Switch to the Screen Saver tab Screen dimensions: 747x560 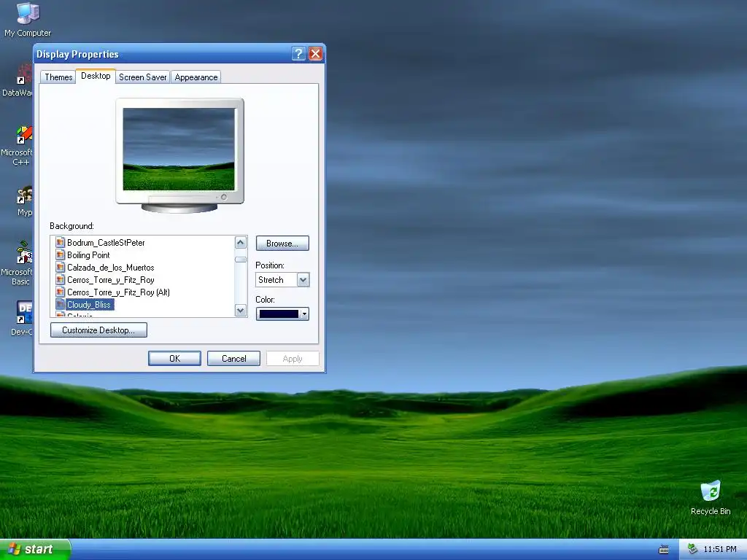coord(142,77)
